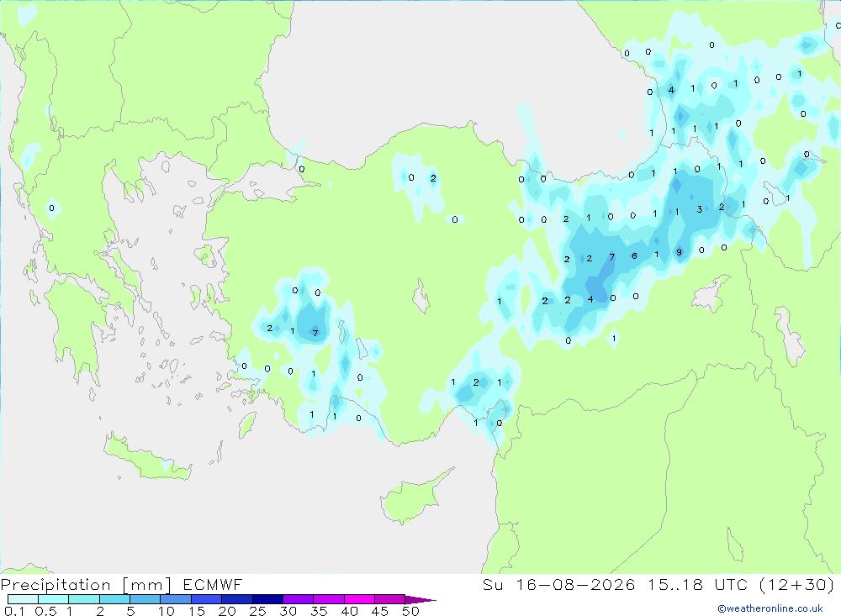Click the 15–20 mm legend color box
841x616 pixels.
point(206,599)
